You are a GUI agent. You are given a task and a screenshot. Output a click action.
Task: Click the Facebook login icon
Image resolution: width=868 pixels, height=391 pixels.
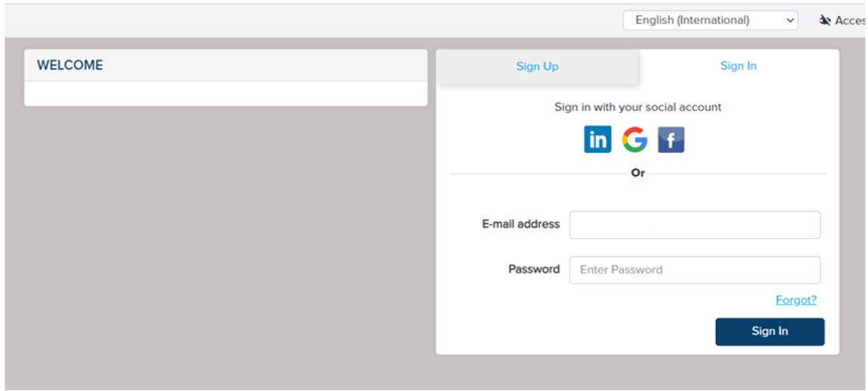tap(672, 140)
